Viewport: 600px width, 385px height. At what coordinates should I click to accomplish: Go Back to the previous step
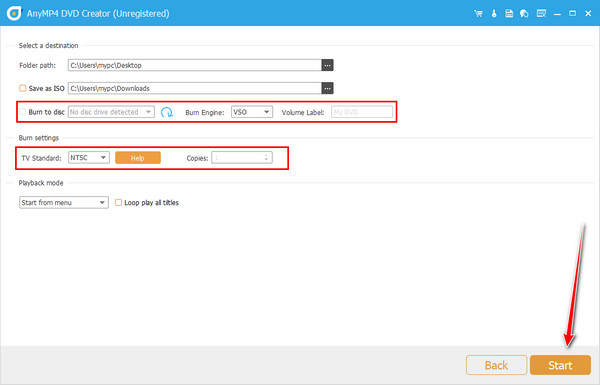point(496,365)
